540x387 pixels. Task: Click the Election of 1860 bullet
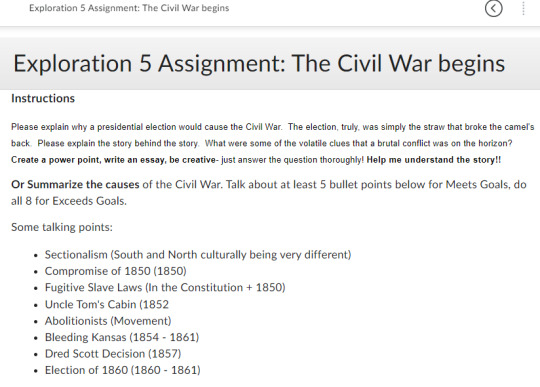[123, 370]
